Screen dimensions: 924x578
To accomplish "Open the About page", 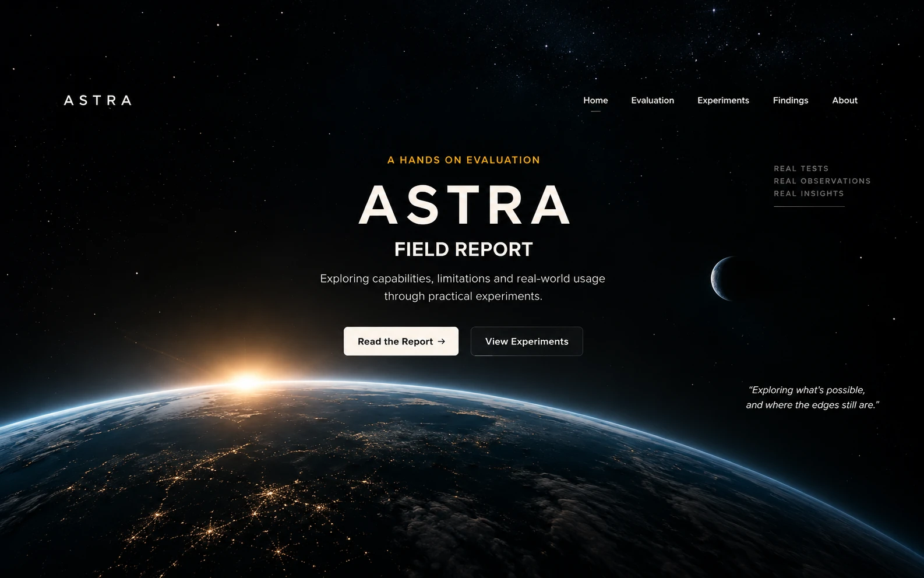I will tap(845, 100).
